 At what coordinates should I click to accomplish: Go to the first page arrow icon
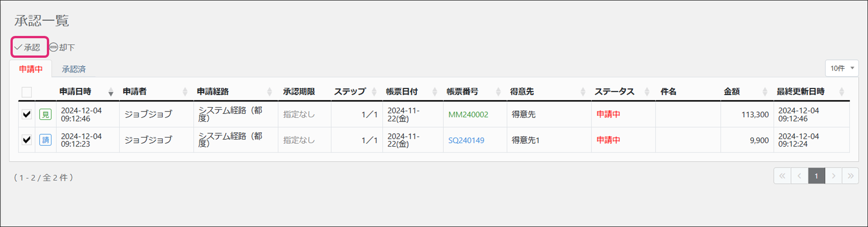tap(782, 176)
